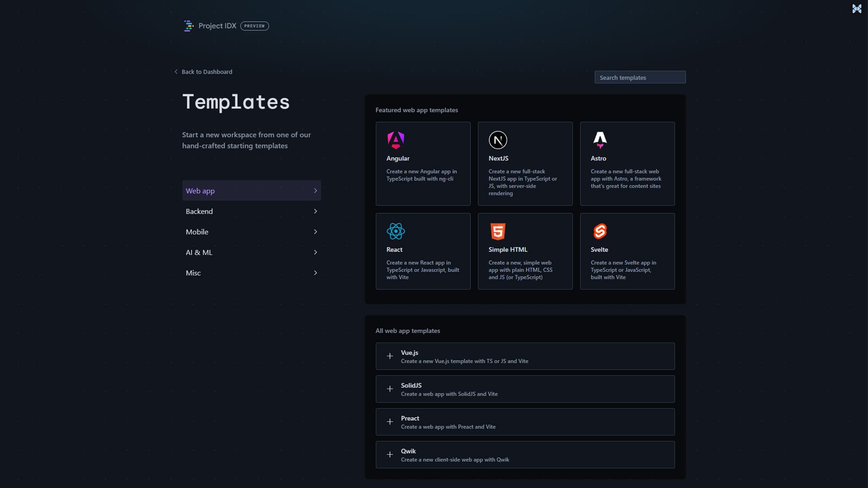Click the plus icon beside Vue.js
The height and width of the screenshot is (488, 868).
[390, 356]
